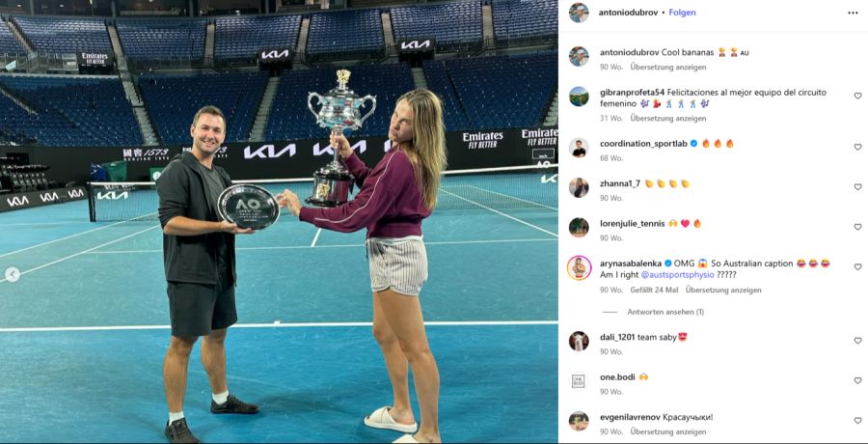This screenshot has height=444, width=868.
Task: Tap heart icon beside lorenjulie_tennis comment
Action: pos(857,227)
